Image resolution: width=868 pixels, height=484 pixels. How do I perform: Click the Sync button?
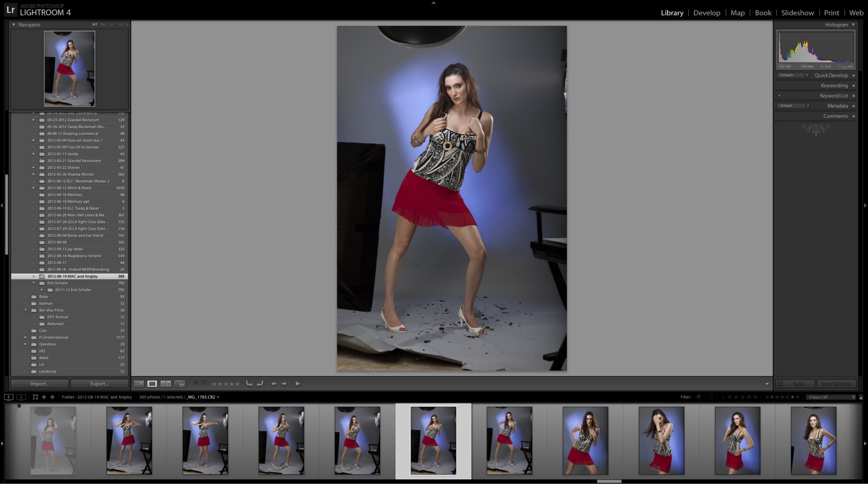798,383
